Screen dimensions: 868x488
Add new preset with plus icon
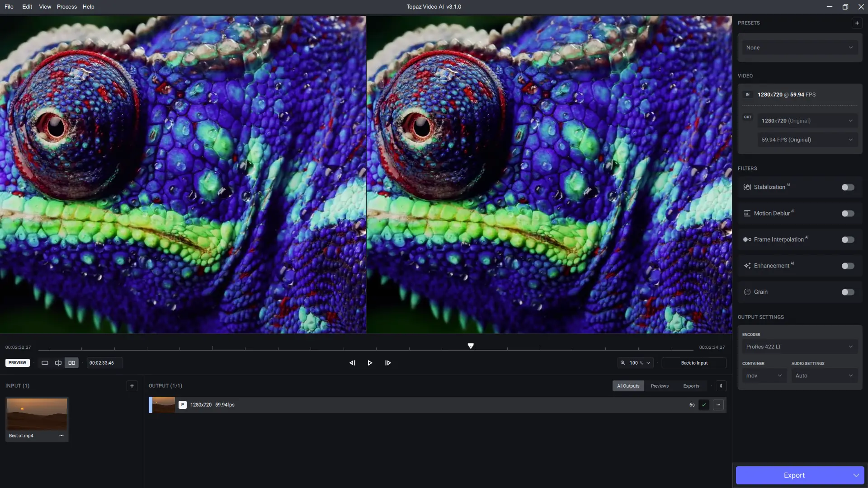[857, 23]
